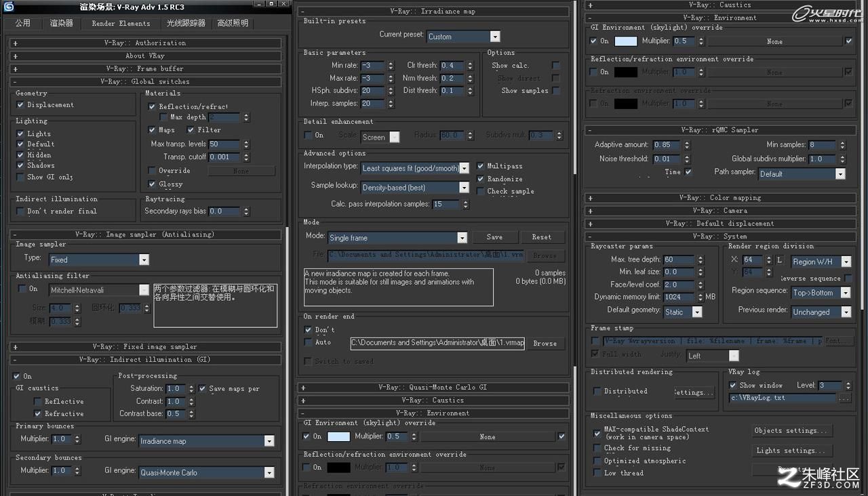Click the Reset button in Irradiance map Mode
Screen dimensions: 868x496
542,237
